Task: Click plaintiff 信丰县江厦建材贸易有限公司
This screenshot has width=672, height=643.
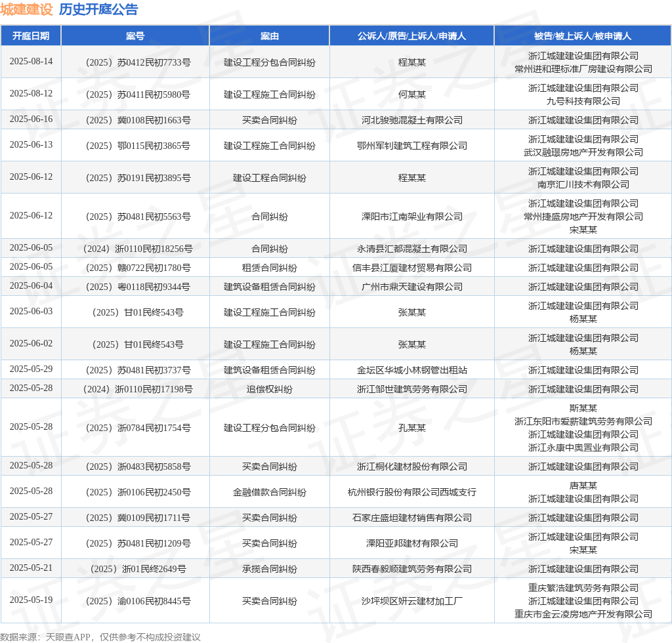Action: 412,268
